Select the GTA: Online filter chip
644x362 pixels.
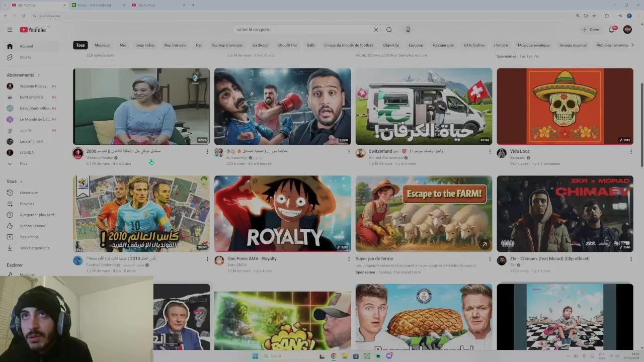pos(474,45)
